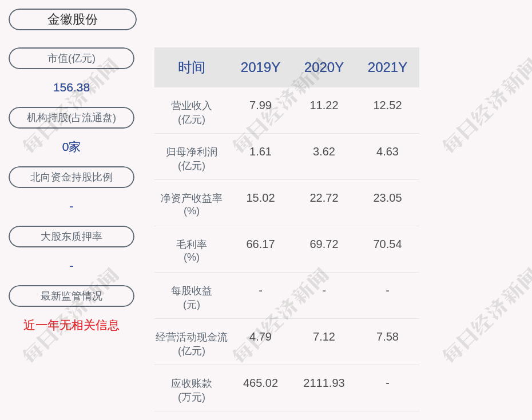
Task: Click the red 近一年无相关信息 text
Action: point(72,325)
